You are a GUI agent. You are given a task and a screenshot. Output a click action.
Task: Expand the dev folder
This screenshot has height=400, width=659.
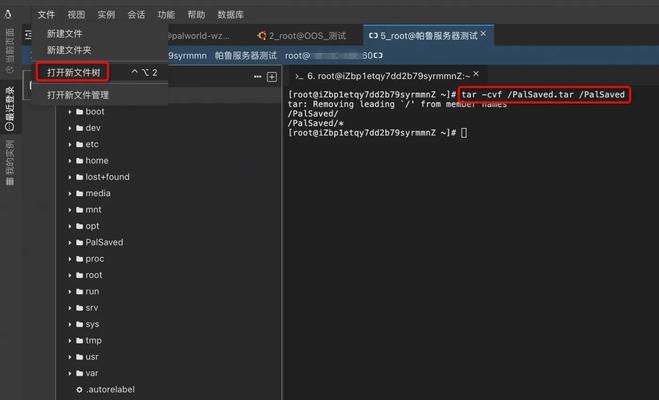point(70,128)
